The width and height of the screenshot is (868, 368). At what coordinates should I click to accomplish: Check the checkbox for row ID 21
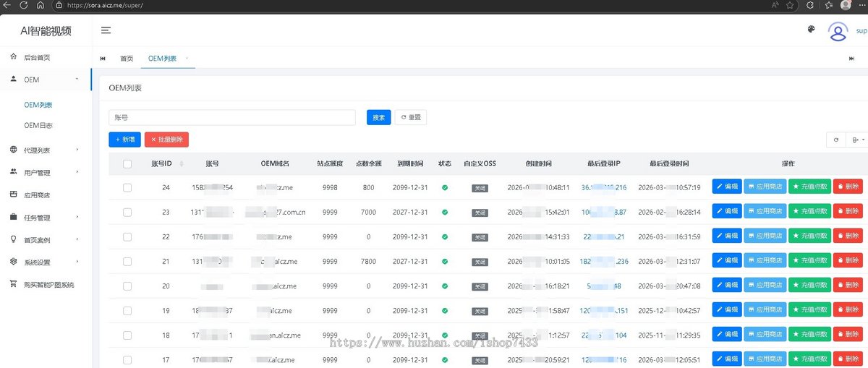(127, 262)
